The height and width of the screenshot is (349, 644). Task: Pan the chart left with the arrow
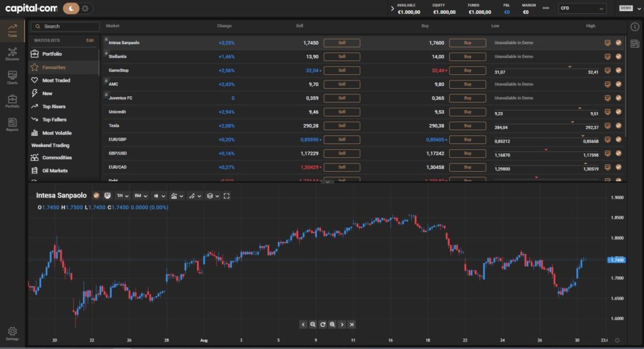coord(303,324)
